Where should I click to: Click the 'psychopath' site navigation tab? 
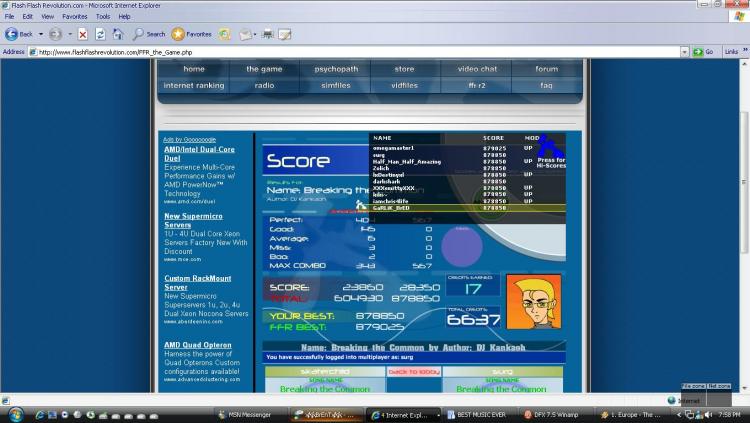click(334, 69)
